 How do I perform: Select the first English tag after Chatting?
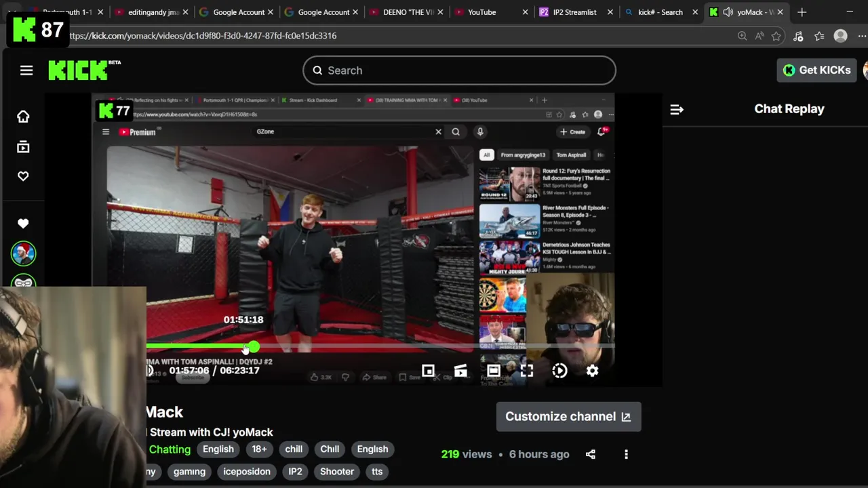click(218, 449)
